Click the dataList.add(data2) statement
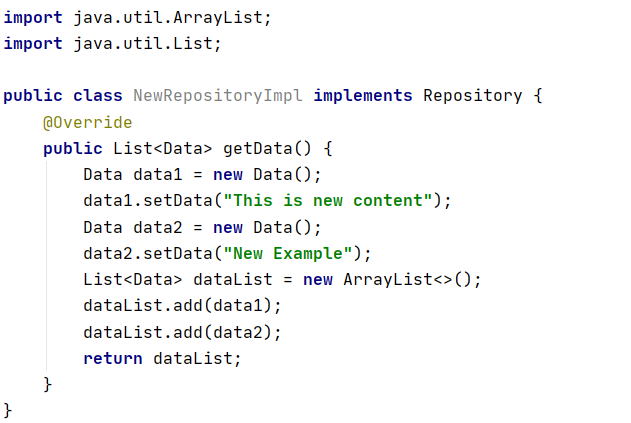Screen dimensions: 631x423 pyautogui.click(x=182, y=331)
